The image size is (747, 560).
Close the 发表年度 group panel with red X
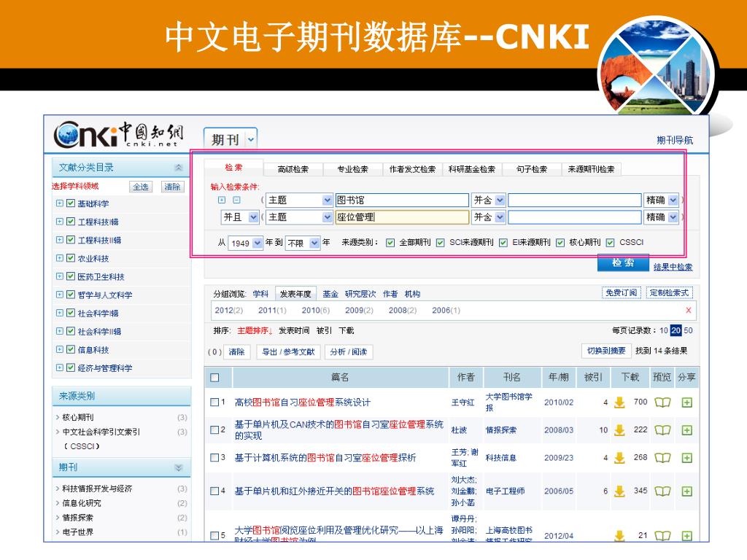pos(689,310)
